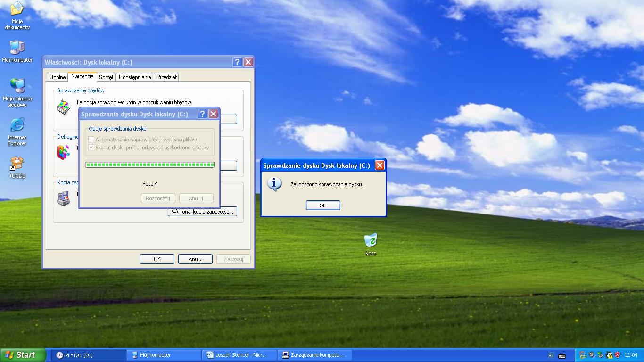This screenshot has height=362, width=644.
Task: Click the help button of disk check dialog
Action: (x=202, y=114)
